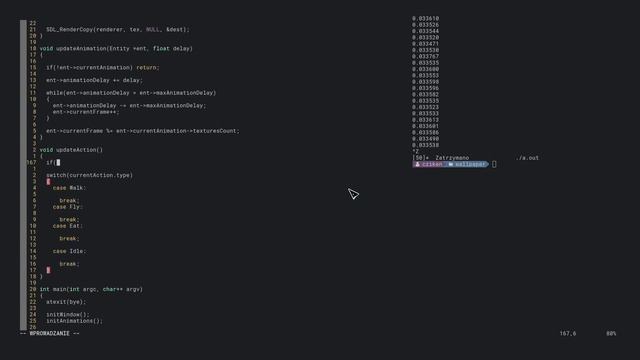Click the terminal cursor after the prompt
The image size is (640, 360).
click(494, 164)
